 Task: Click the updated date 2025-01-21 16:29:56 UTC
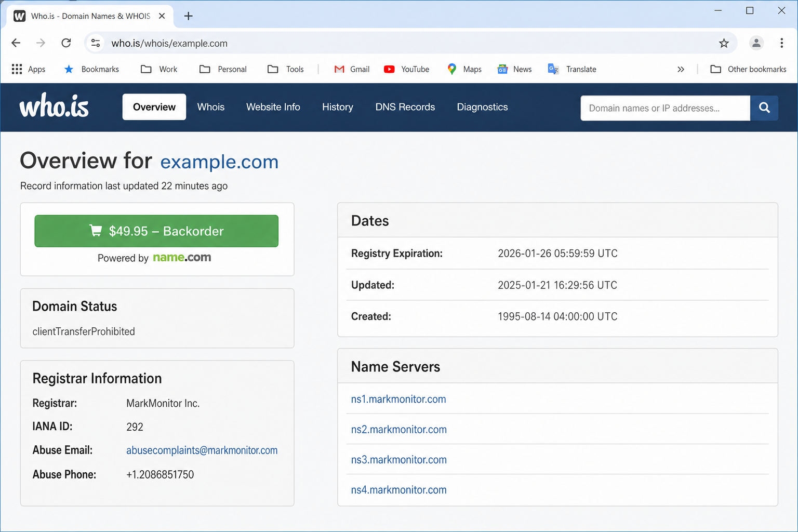coord(557,285)
